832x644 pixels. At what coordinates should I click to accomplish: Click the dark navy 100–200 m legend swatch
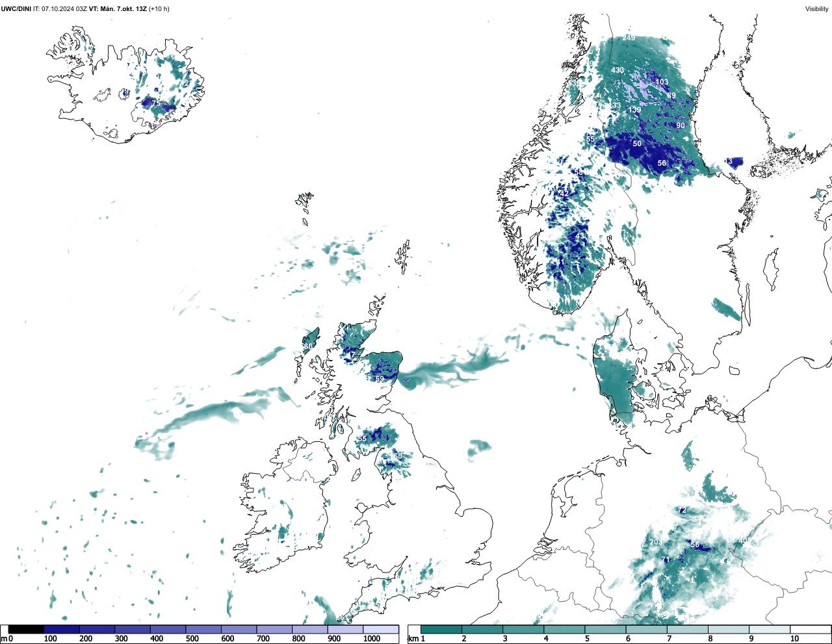point(62,629)
